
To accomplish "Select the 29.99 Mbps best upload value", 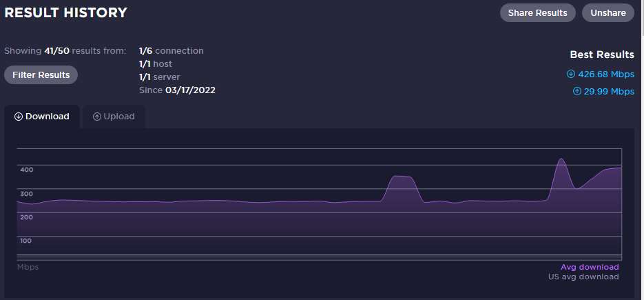I will coord(609,91).
